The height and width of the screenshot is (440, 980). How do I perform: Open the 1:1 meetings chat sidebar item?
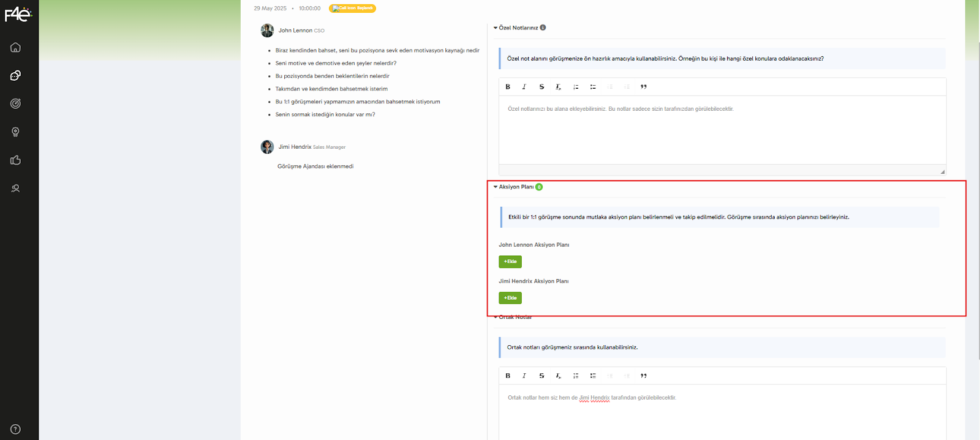(16, 75)
